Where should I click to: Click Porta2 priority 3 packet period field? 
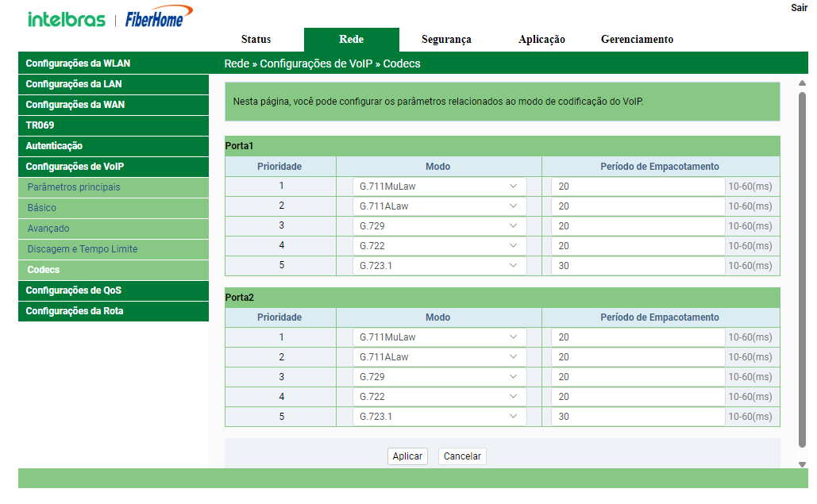coord(638,377)
